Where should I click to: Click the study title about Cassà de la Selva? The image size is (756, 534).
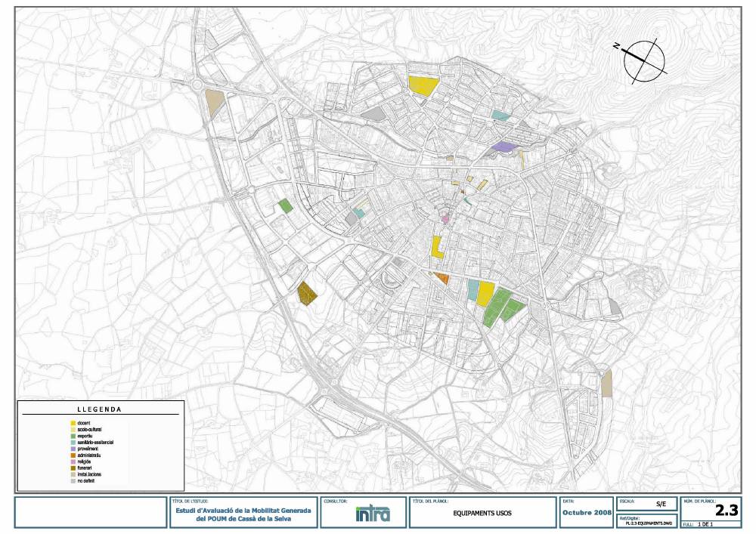click(x=241, y=515)
